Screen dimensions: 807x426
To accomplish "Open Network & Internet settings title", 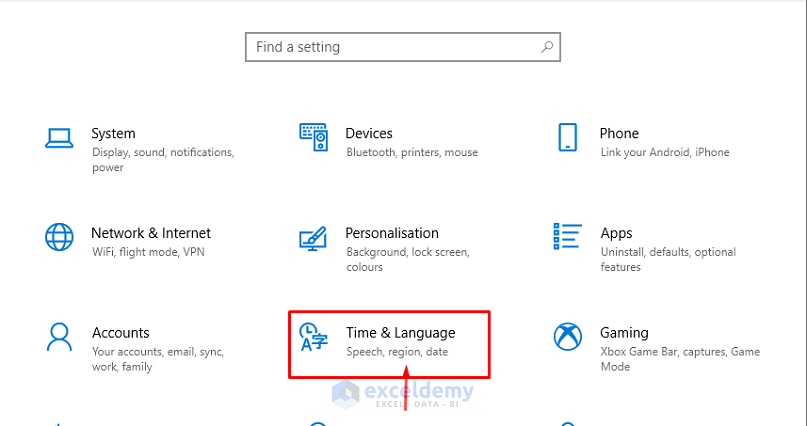I will click(151, 233).
